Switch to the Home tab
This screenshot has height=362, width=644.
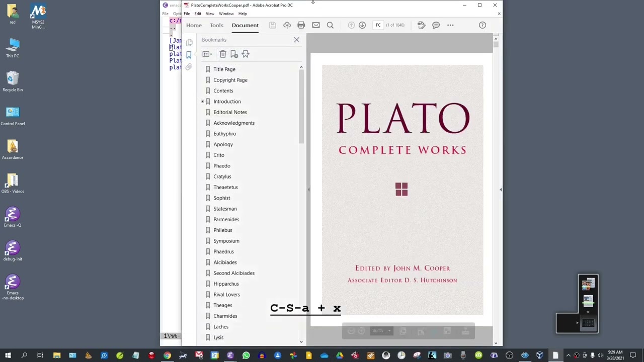[194, 25]
